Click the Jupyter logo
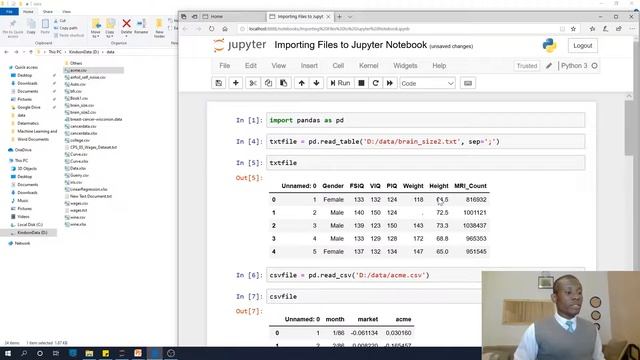This screenshot has width=640, height=360. 240,45
